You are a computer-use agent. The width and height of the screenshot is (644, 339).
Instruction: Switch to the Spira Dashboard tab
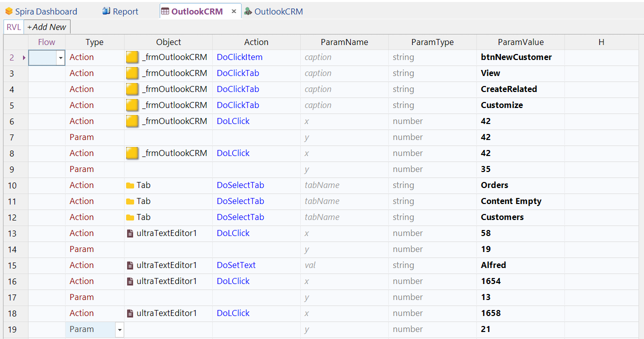[46, 11]
